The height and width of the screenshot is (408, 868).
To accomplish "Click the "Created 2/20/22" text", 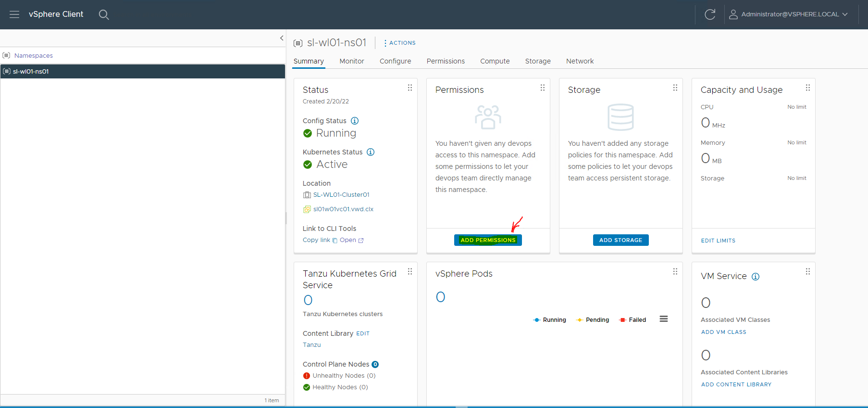I will point(326,102).
